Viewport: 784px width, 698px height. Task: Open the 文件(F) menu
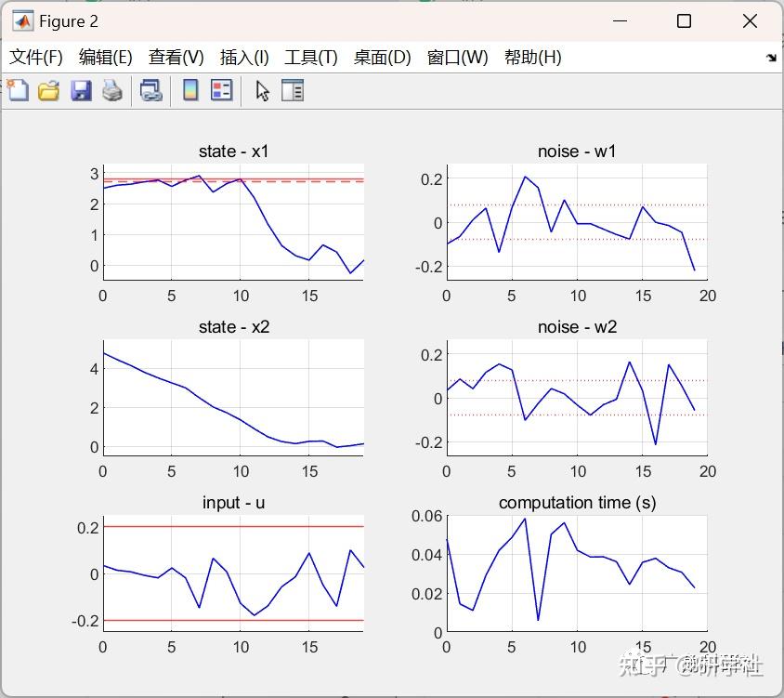[36, 57]
